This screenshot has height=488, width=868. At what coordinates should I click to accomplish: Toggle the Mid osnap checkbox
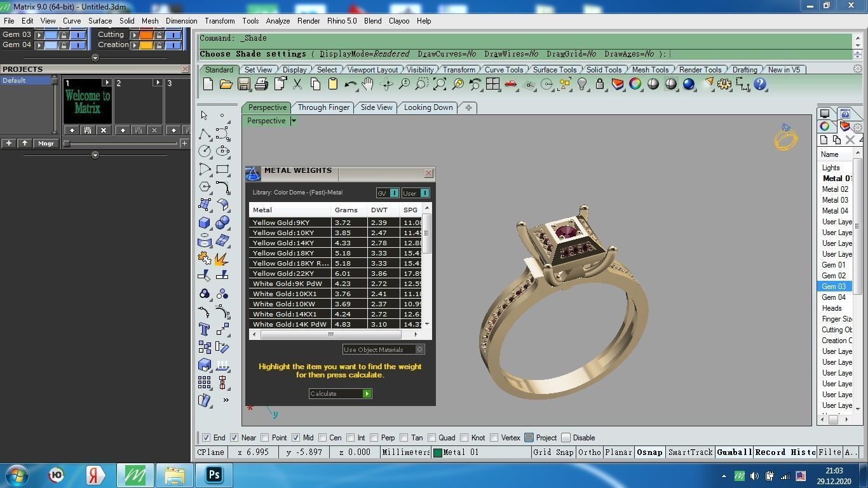point(295,438)
